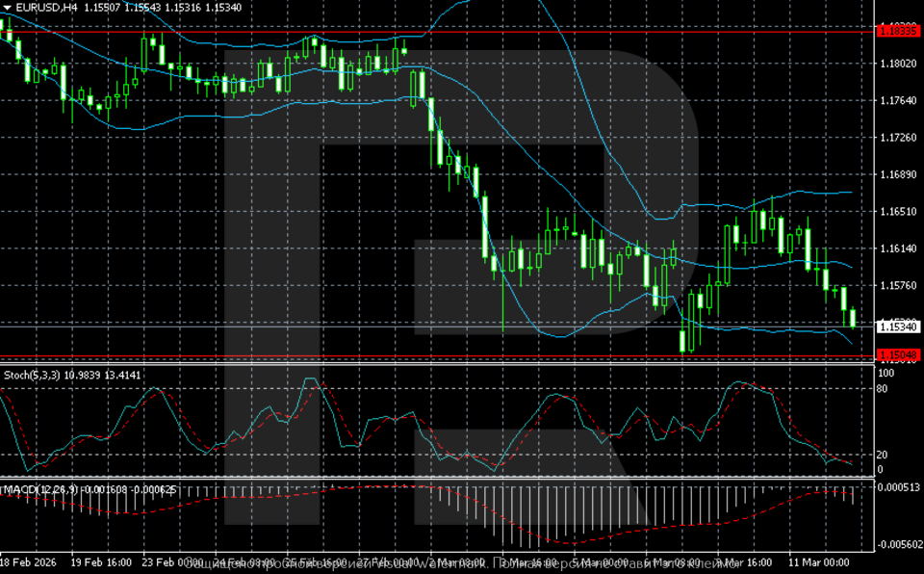The width and height of the screenshot is (924, 574).
Task: Click the 11 Mar 00:00 time axis label
Action: (x=817, y=561)
